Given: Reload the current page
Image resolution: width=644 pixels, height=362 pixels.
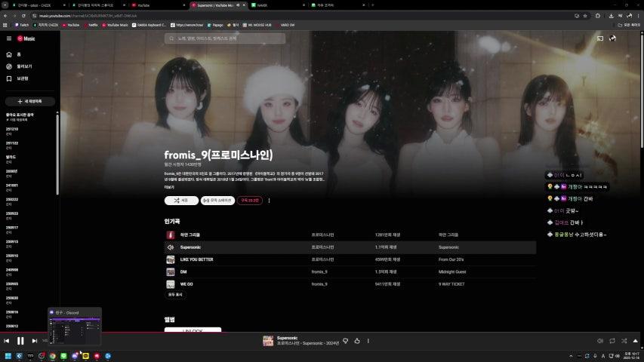Looking at the screenshot, I should tap(23, 16).
